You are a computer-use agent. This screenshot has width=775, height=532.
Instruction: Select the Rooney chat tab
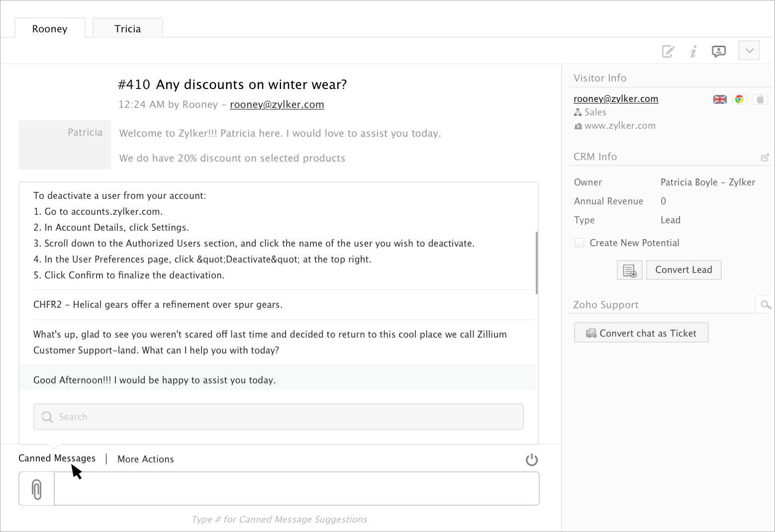coord(50,29)
